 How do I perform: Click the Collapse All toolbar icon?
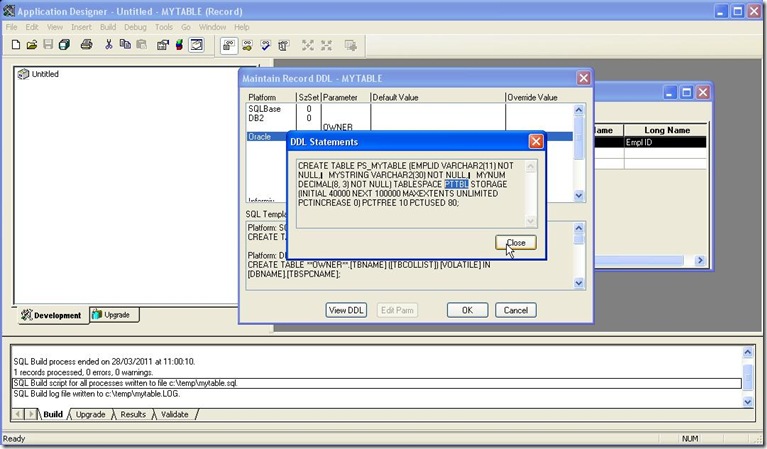pyautogui.click(x=326, y=45)
